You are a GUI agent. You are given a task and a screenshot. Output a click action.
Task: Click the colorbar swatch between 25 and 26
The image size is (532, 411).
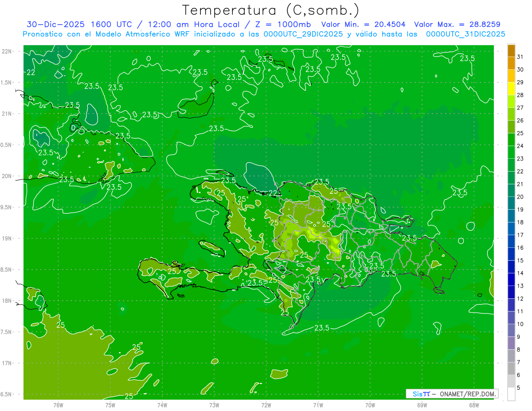point(511,127)
